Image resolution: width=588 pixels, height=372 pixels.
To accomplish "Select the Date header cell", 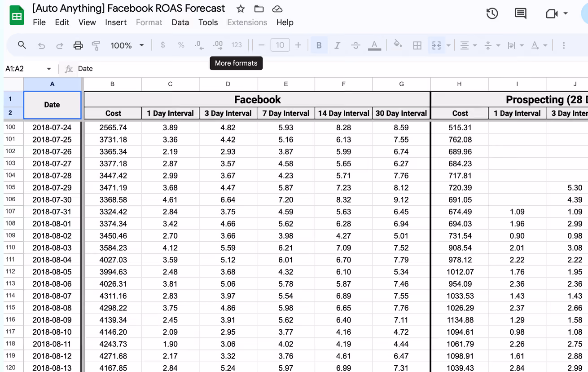I will point(52,105).
